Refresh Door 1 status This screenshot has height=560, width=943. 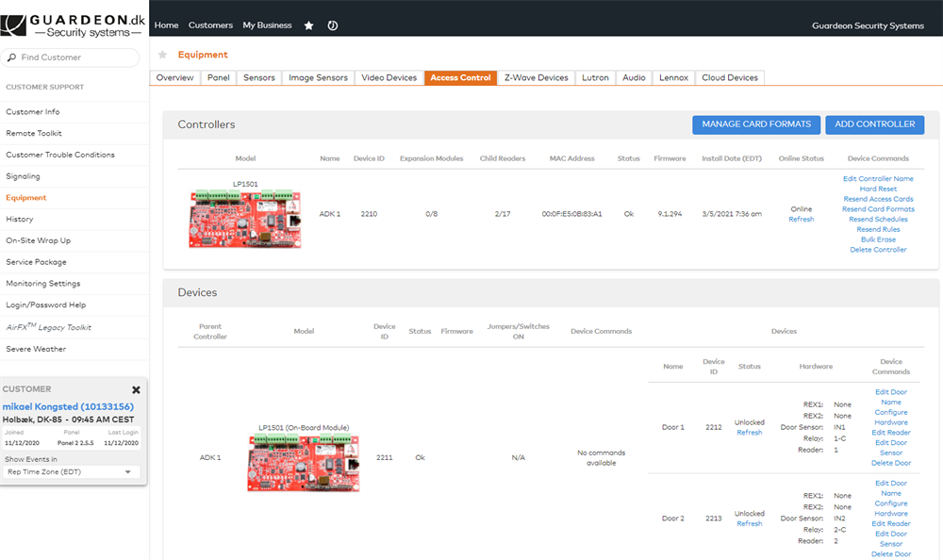click(750, 433)
